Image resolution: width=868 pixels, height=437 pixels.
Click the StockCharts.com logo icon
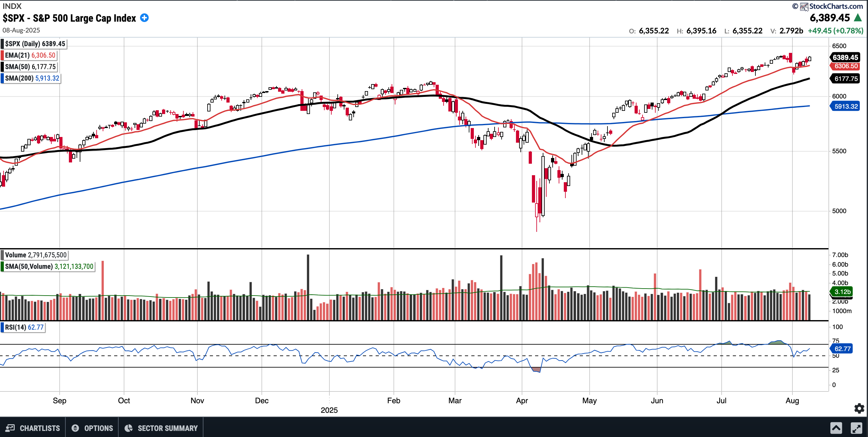click(x=804, y=6)
